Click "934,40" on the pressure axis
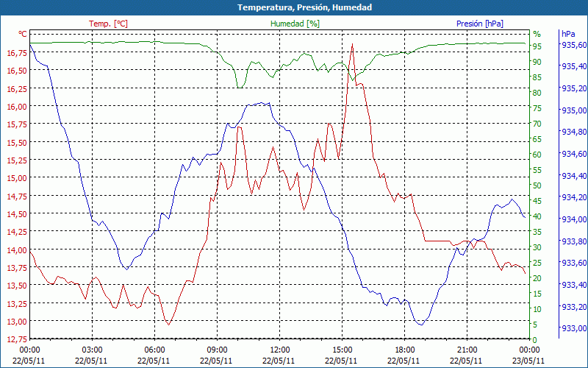This screenshot has width=588, height=368. pos(574,176)
